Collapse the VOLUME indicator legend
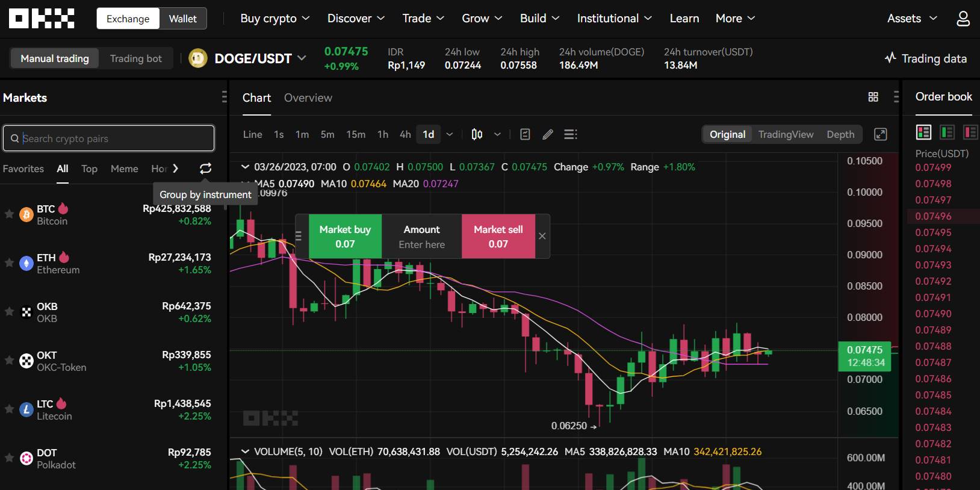 click(x=245, y=451)
